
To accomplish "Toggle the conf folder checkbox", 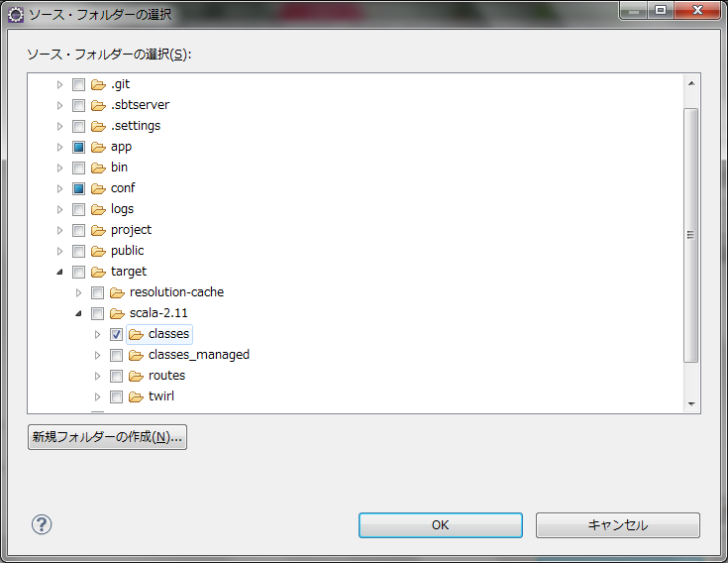I will point(78,188).
